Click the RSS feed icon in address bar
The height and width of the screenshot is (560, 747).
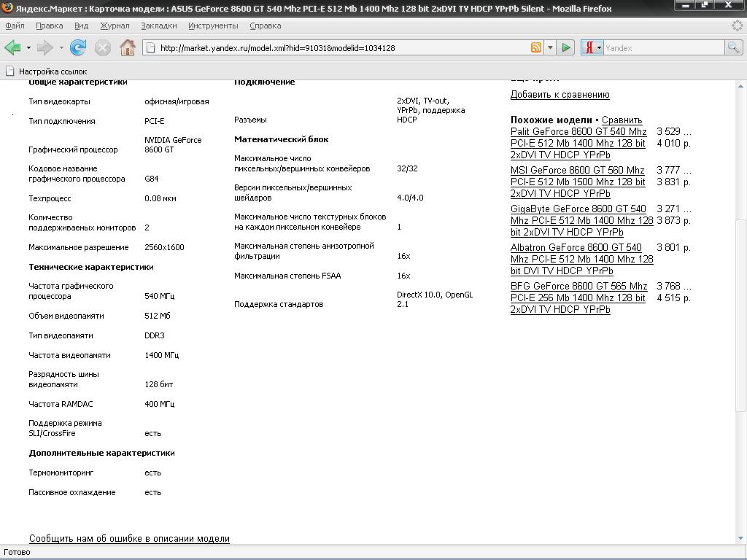point(536,47)
